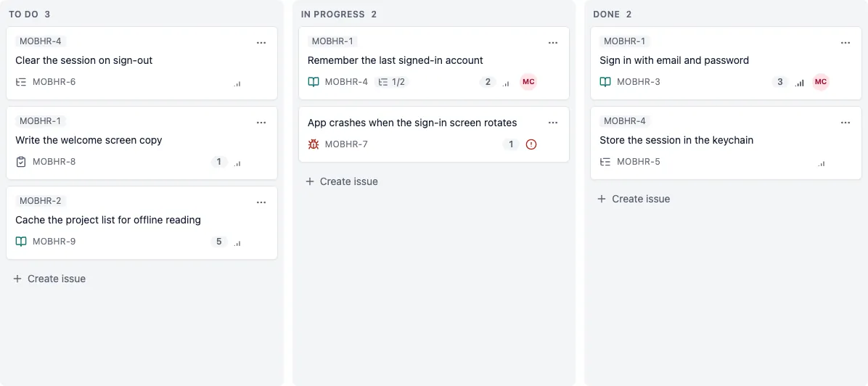Click story icon next to MOBHR-9
868x386 pixels.
coord(21,242)
